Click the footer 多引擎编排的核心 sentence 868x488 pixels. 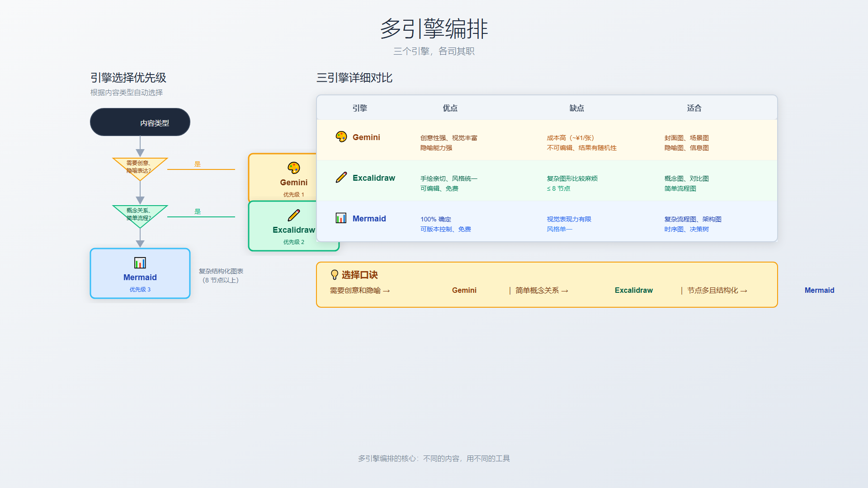[434, 459]
